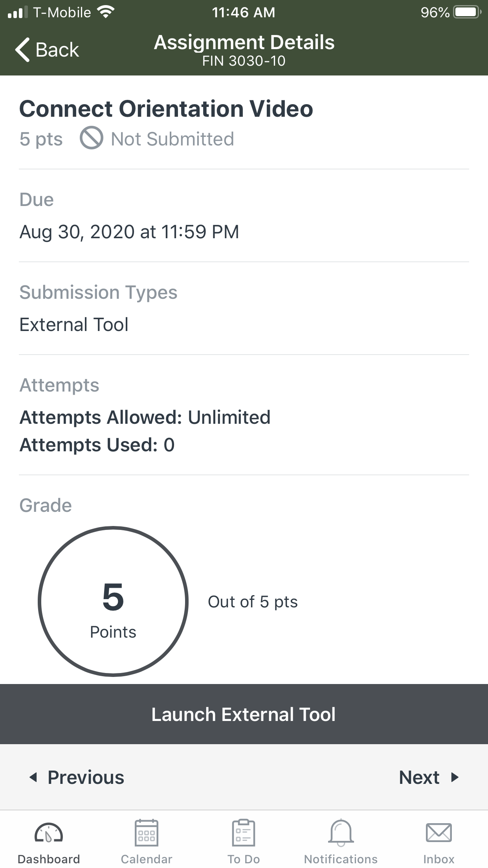The height and width of the screenshot is (868, 488).
Task: Tap the Back text link
Action: (x=57, y=50)
